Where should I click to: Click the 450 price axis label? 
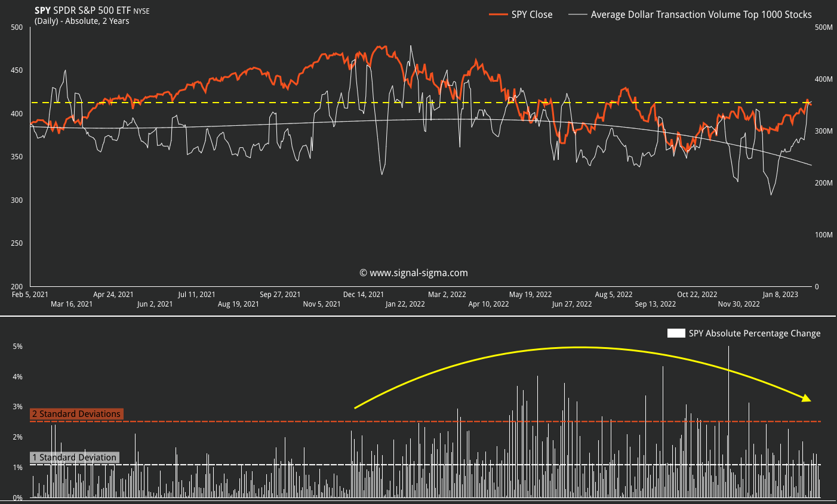(x=17, y=70)
